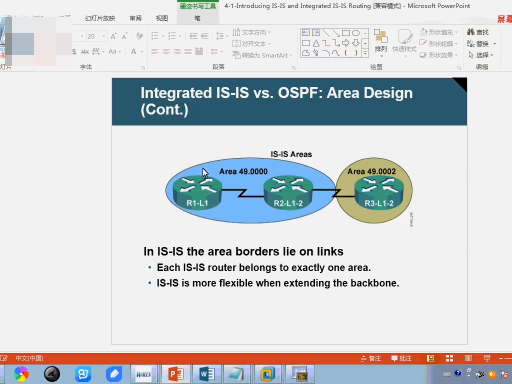
Task: Open the View (视图) ribbon tab
Action: [x=162, y=18]
